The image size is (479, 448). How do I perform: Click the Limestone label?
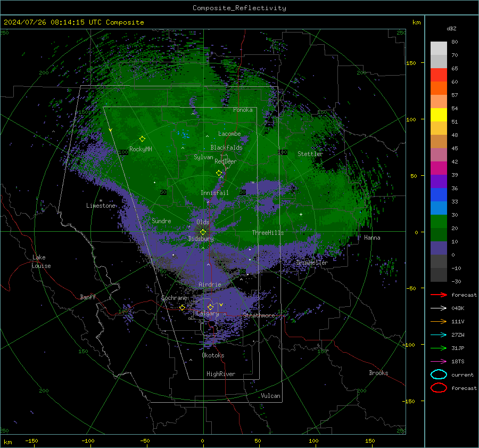pos(101,206)
